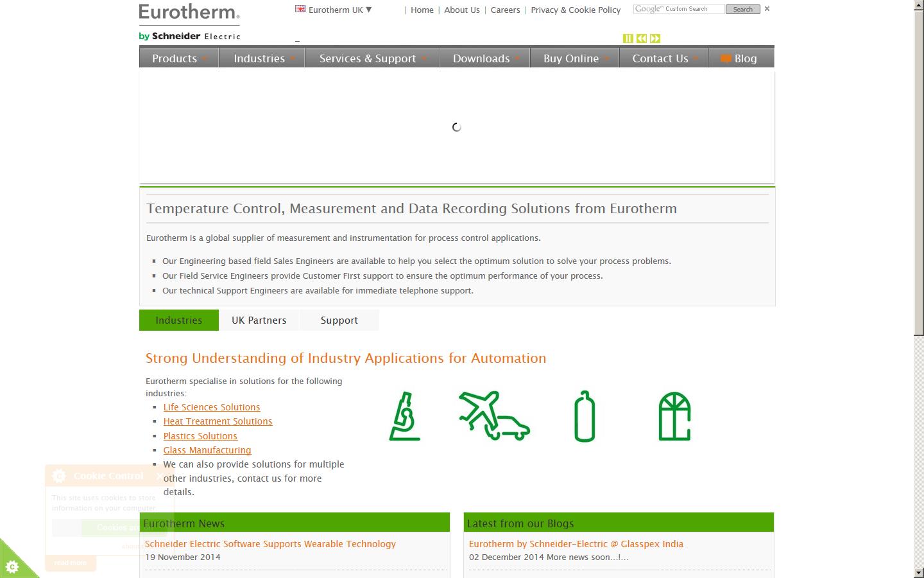Open the Downloads menu
This screenshot has height=578, width=924.
coord(481,58)
